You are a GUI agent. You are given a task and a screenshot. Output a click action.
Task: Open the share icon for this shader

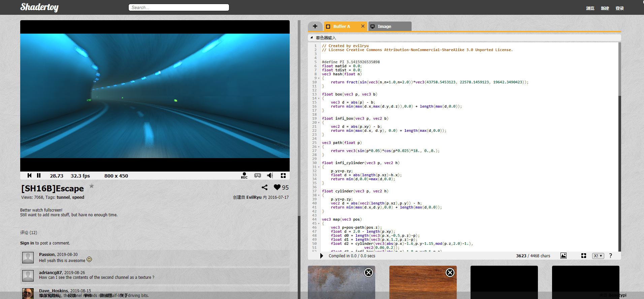pyautogui.click(x=265, y=187)
